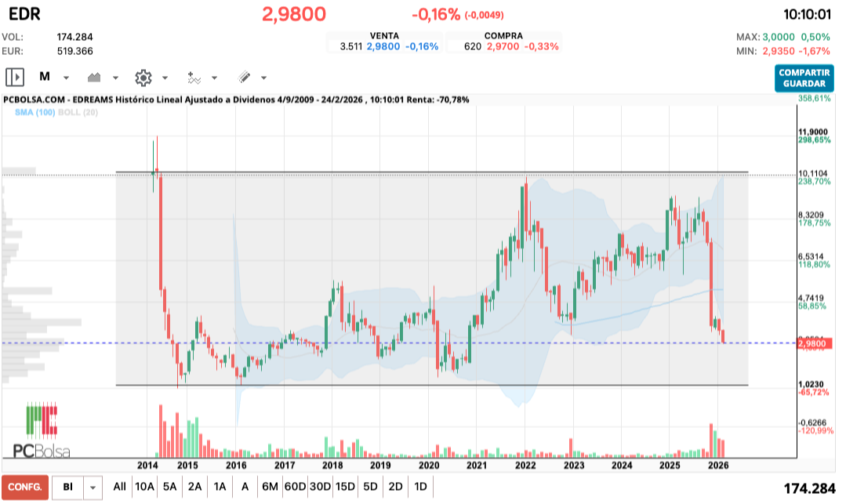Toggle the BOLL (20) indicator label
Image resolution: width=846 pixels, height=504 pixels.
pos(78,112)
